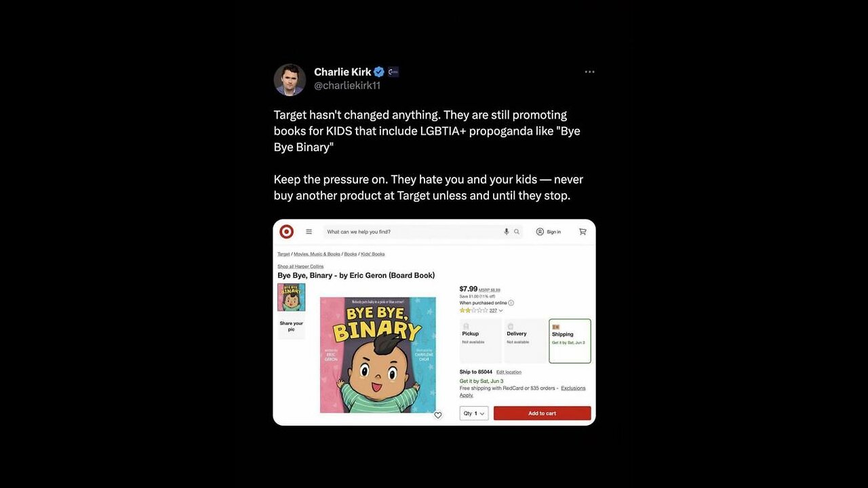The width and height of the screenshot is (868, 488).
Task: Open the tweet's three-dot more menu
Action: point(589,72)
